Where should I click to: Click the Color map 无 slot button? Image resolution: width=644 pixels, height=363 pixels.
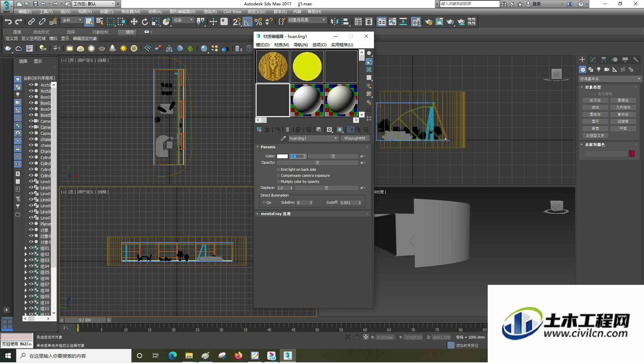coord(333,156)
